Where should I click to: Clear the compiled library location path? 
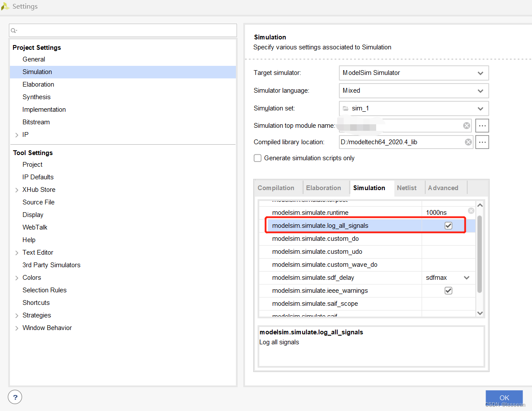click(x=468, y=142)
